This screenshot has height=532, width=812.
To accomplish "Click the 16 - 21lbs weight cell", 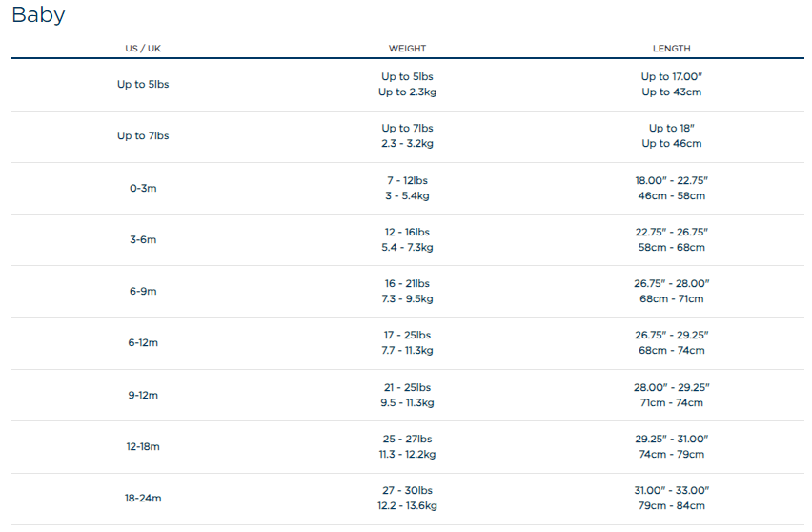I will 407,283.
